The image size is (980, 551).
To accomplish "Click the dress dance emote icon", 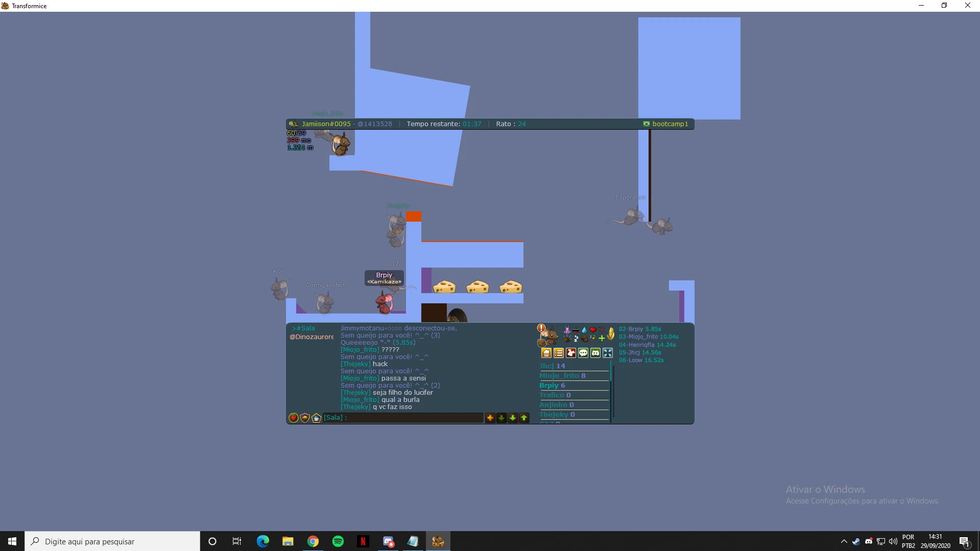I will click(x=567, y=330).
